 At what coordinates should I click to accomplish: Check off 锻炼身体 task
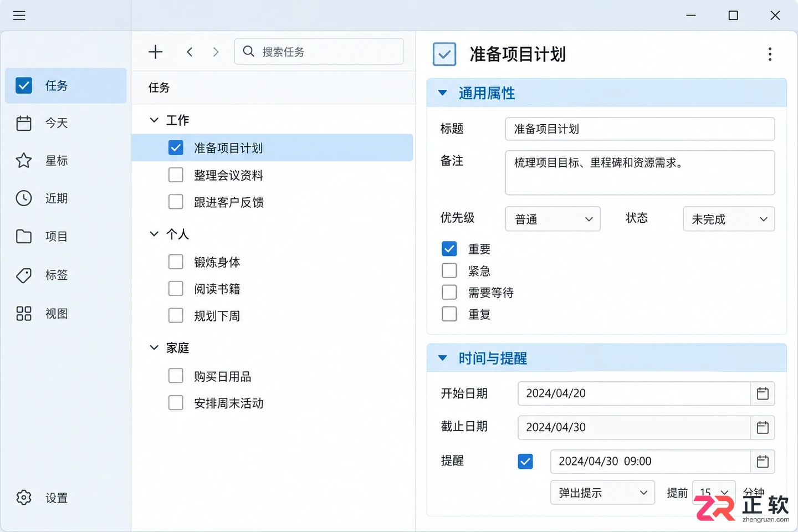(176, 262)
